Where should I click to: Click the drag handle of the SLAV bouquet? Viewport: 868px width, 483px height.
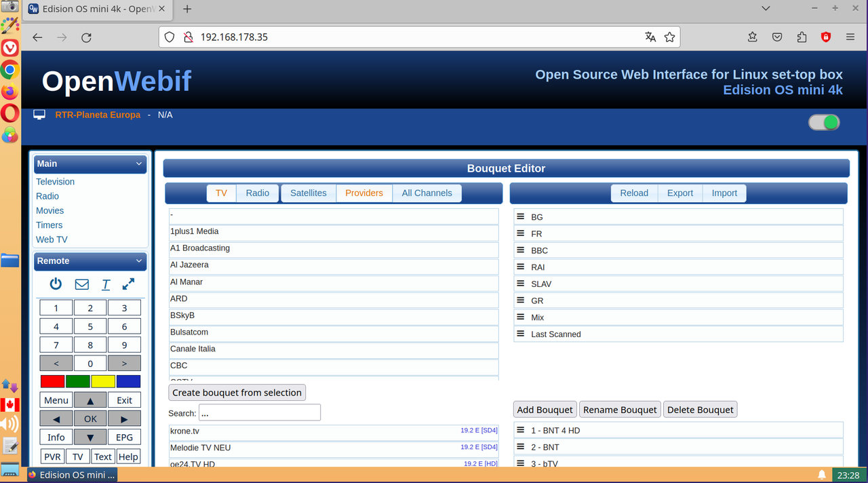pyautogui.click(x=521, y=284)
